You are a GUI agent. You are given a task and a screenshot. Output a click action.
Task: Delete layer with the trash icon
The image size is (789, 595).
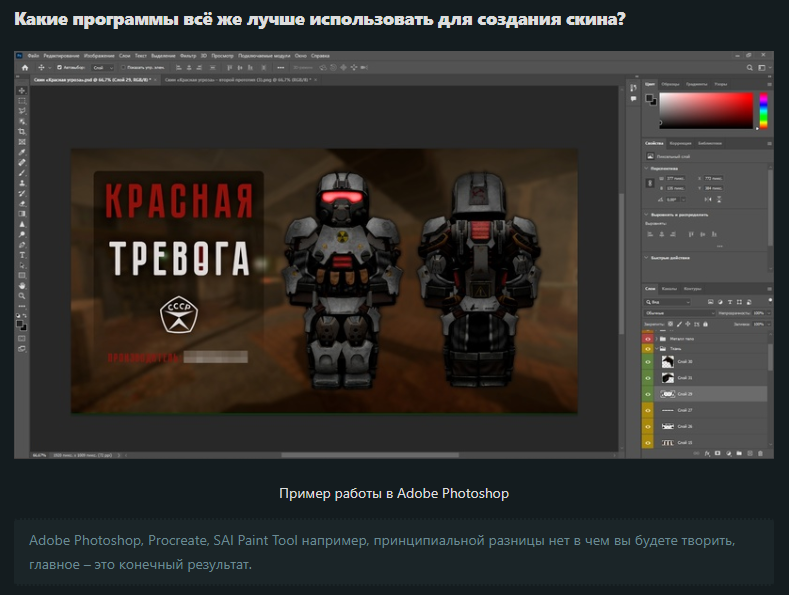coord(760,454)
